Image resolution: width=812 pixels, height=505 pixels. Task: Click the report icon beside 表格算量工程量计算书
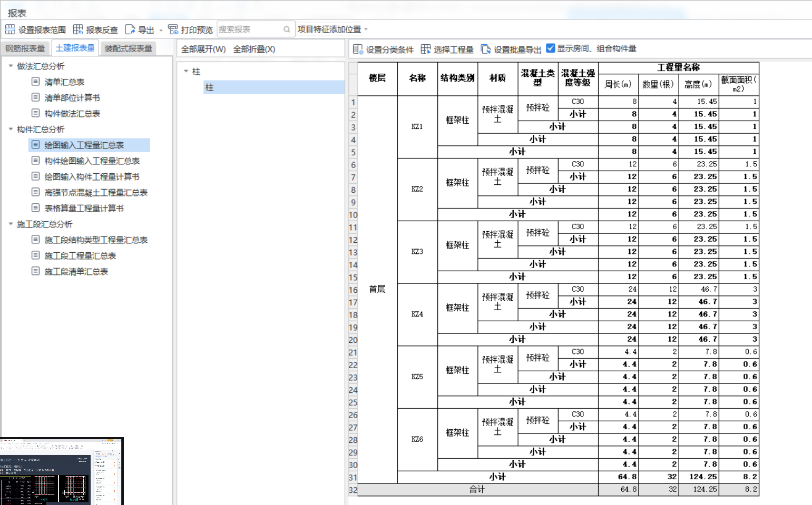(x=35, y=207)
